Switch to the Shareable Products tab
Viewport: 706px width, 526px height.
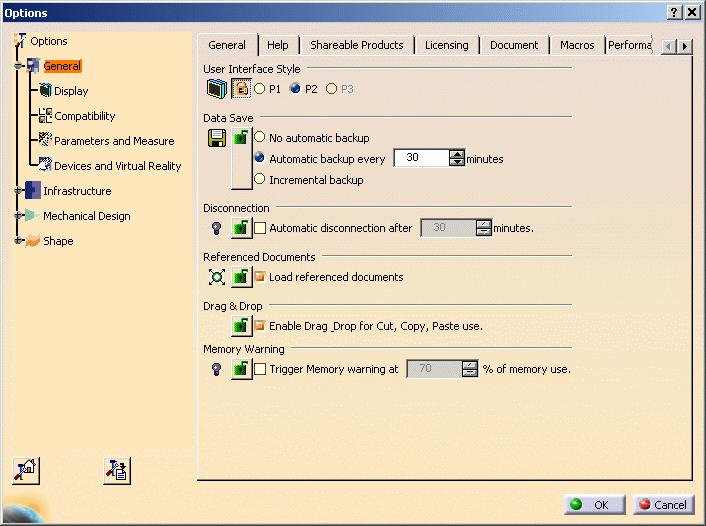(357, 45)
